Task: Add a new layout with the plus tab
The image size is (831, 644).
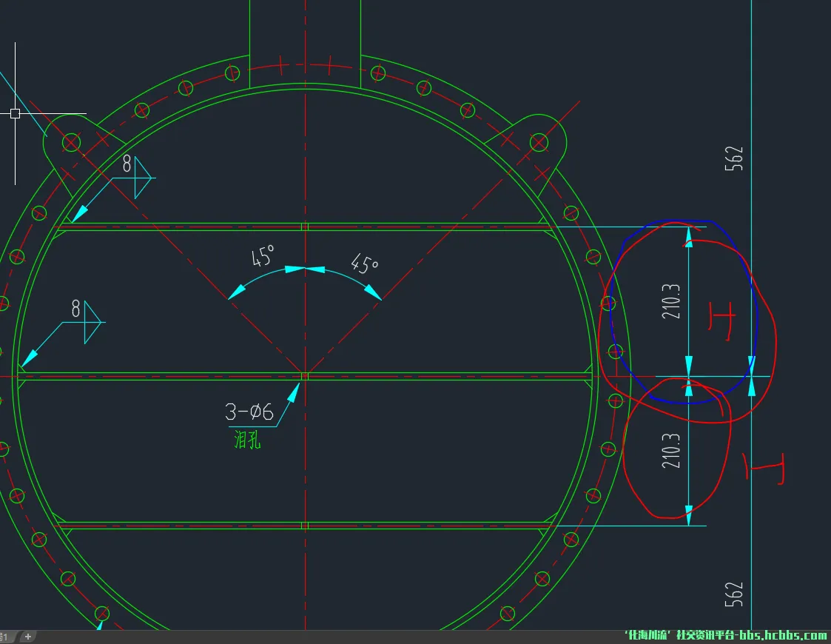Action: (x=28, y=637)
